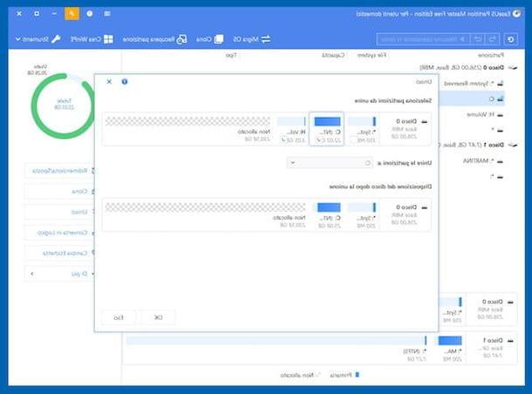The height and width of the screenshot is (394, 532).
Task: Launch the Migra OS tool
Action: tap(252, 39)
